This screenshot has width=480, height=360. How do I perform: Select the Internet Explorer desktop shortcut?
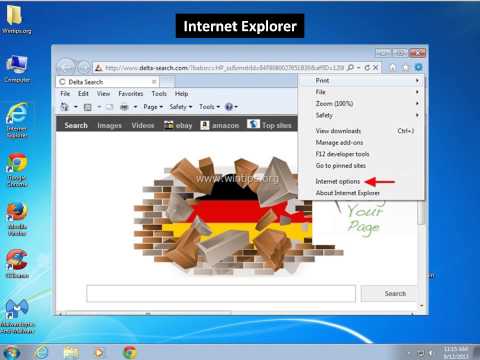17,120
